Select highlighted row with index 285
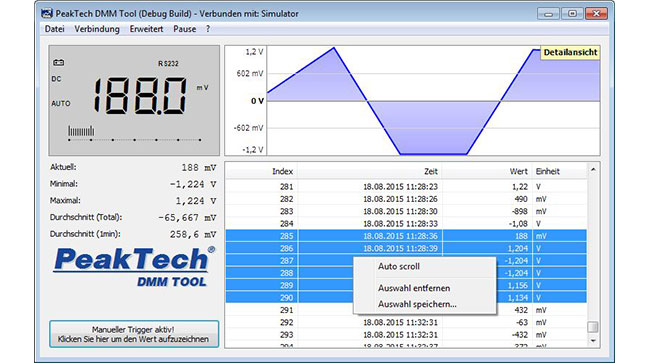 pyautogui.click(x=406, y=236)
